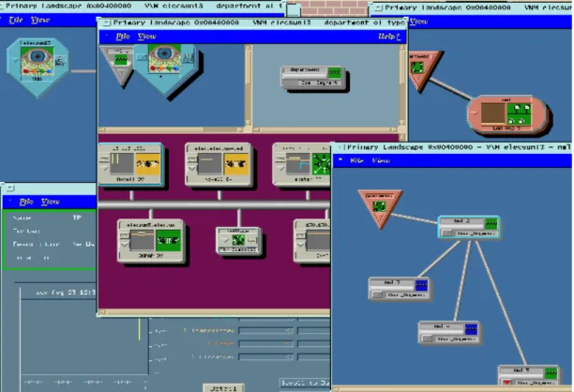Click gray panel of elec.elec.uow device
The image size is (574, 392).
pyautogui.click(x=209, y=163)
